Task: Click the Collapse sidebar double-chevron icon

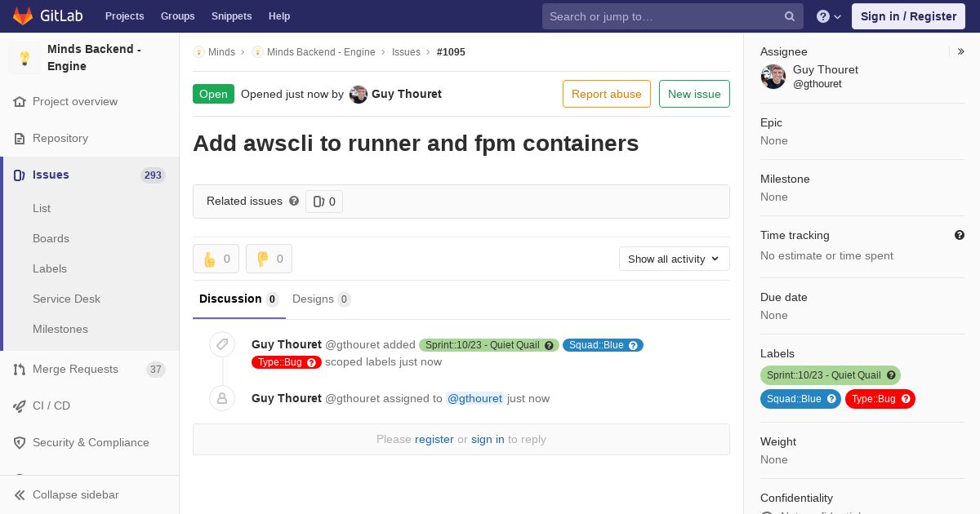Action: [20, 495]
